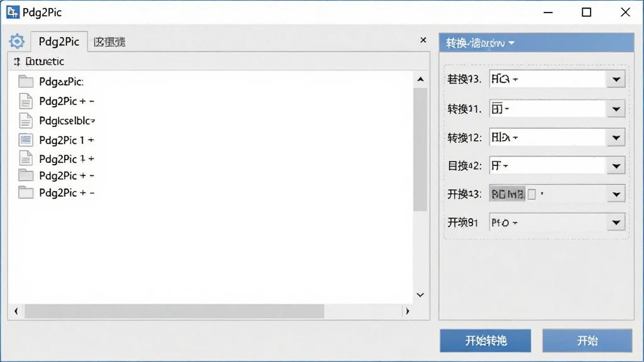Expand the 13. dropdown showing HQ value
The width and height of the screenshot is (644, 362).
click(x=616, y=79)
